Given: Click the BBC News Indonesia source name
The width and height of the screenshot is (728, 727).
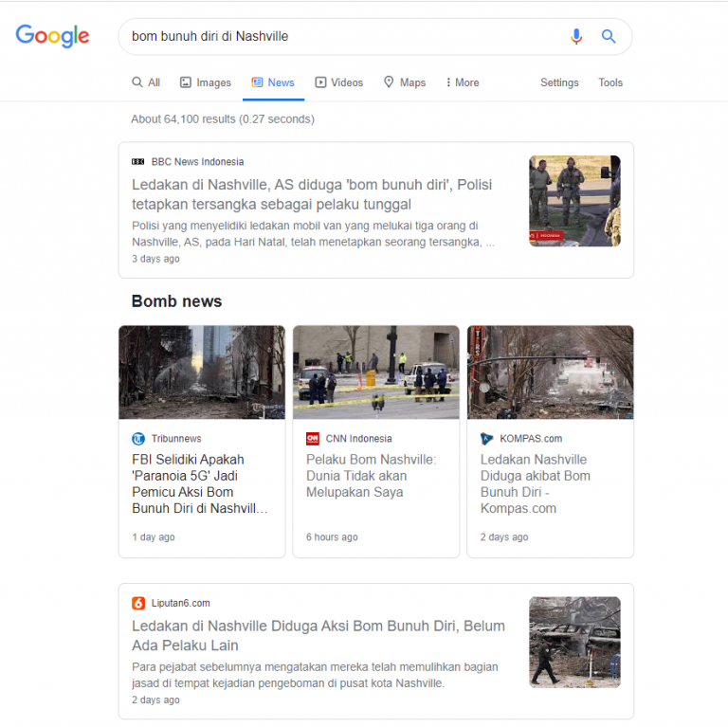Looking at the screenshot, I should [x=197, y=161].
